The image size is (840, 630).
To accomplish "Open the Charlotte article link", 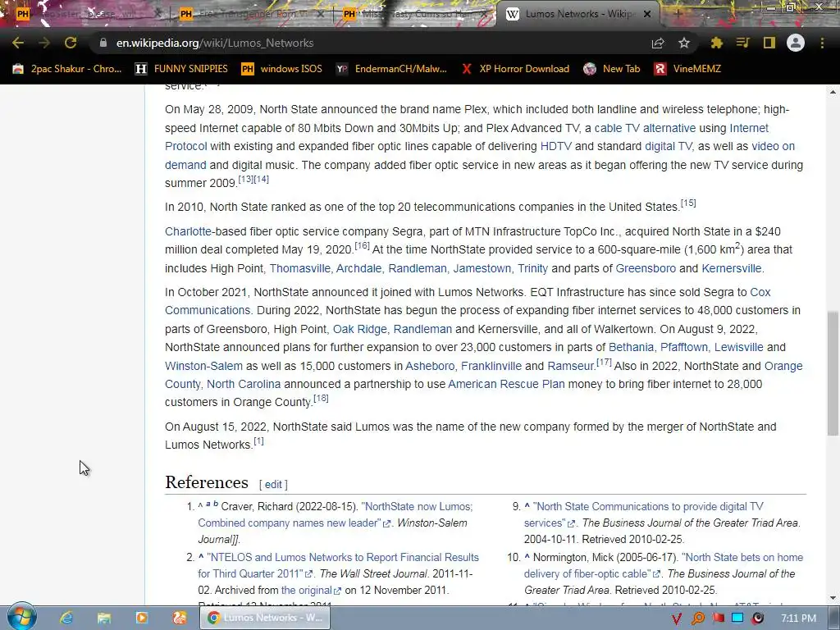I will point(188,231).
